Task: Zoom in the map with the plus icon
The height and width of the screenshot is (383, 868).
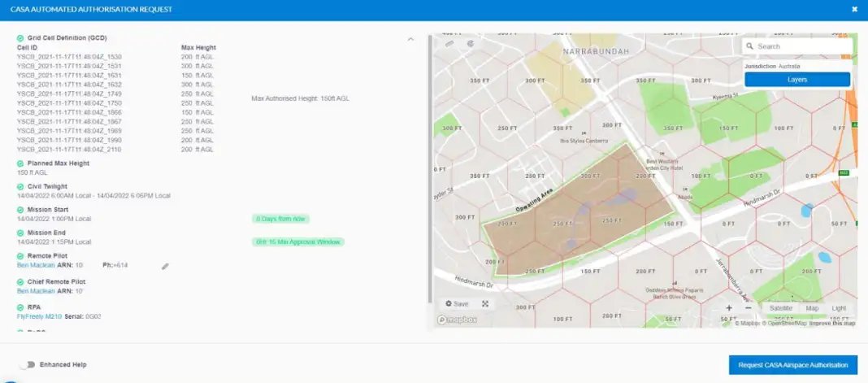Action: 729,308
